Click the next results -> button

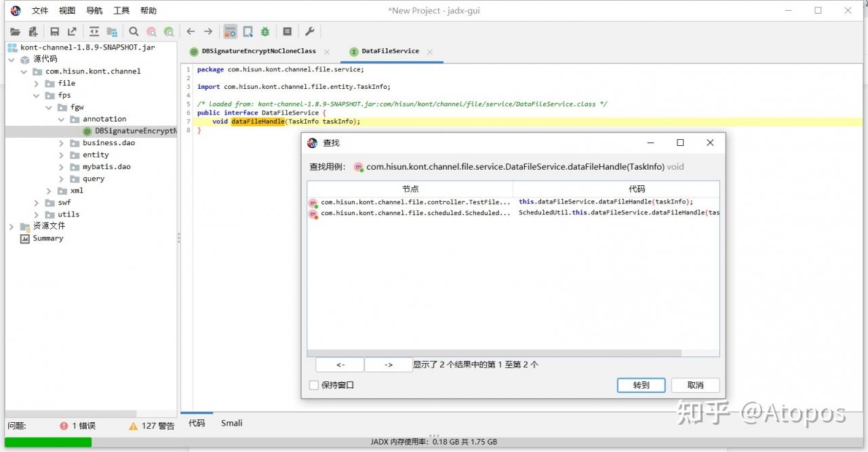pos(389,364)
